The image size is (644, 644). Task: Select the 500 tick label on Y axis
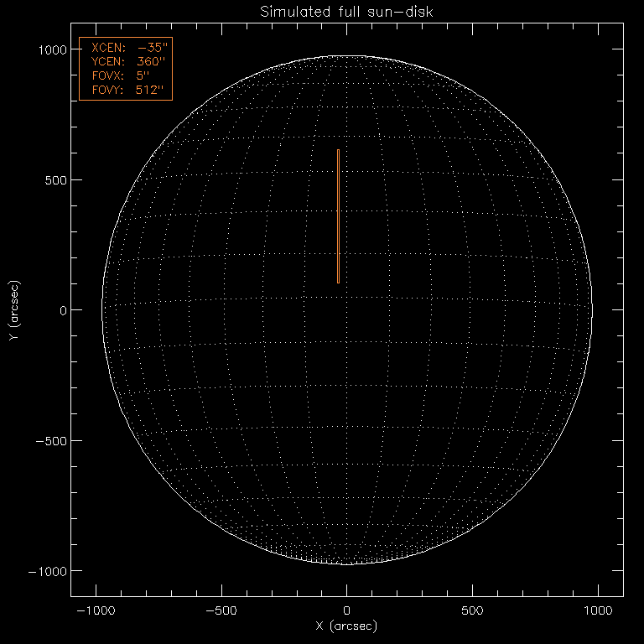(x=55, y=179)
